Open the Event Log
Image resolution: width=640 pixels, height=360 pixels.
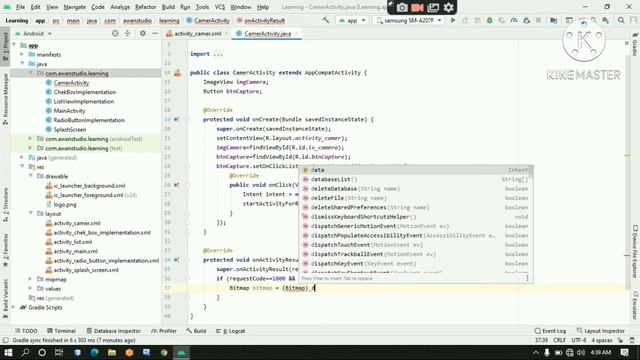click(x=550, y=331)
